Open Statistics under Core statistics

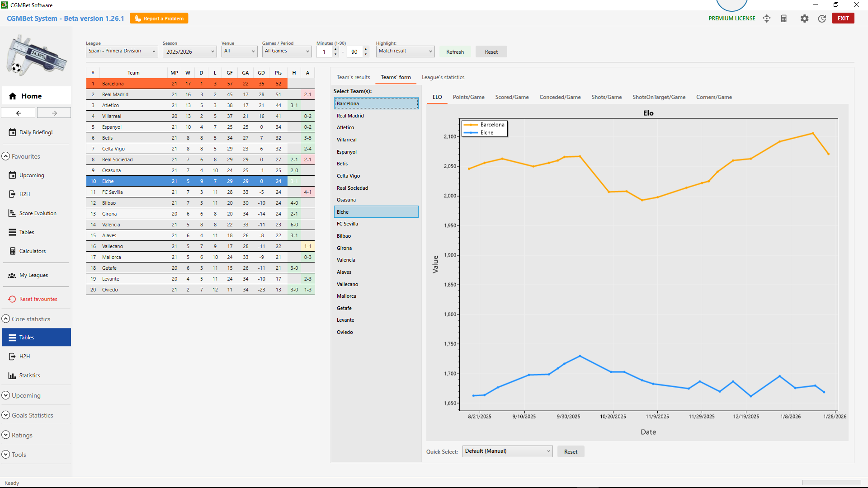pyautogui.click(x=30, y=375)
